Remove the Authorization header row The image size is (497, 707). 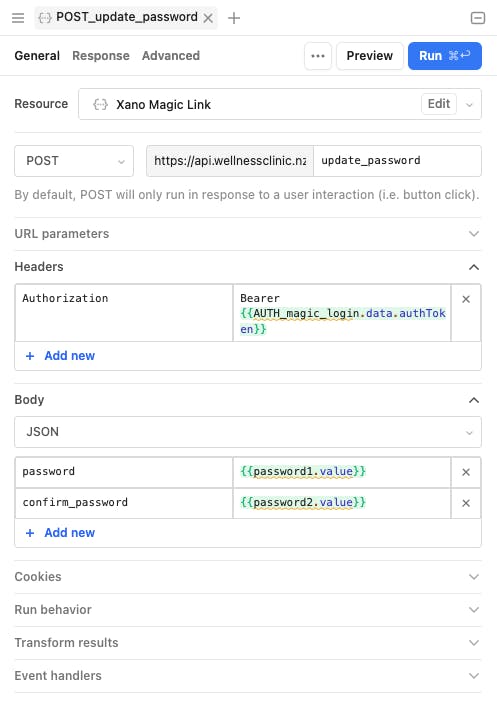pyautogui.click(x=466, y=299)
